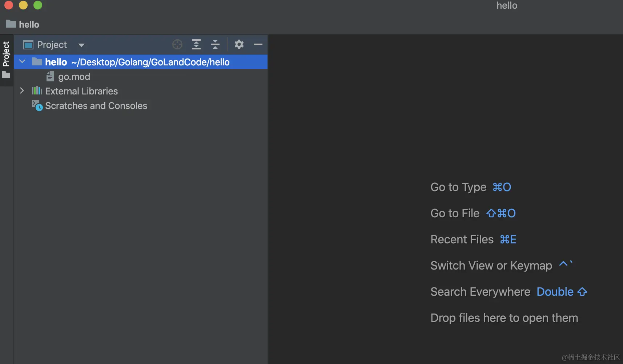Select External Libraries in the tree
The width and height of the screenshot is (623, 364).
81,91
